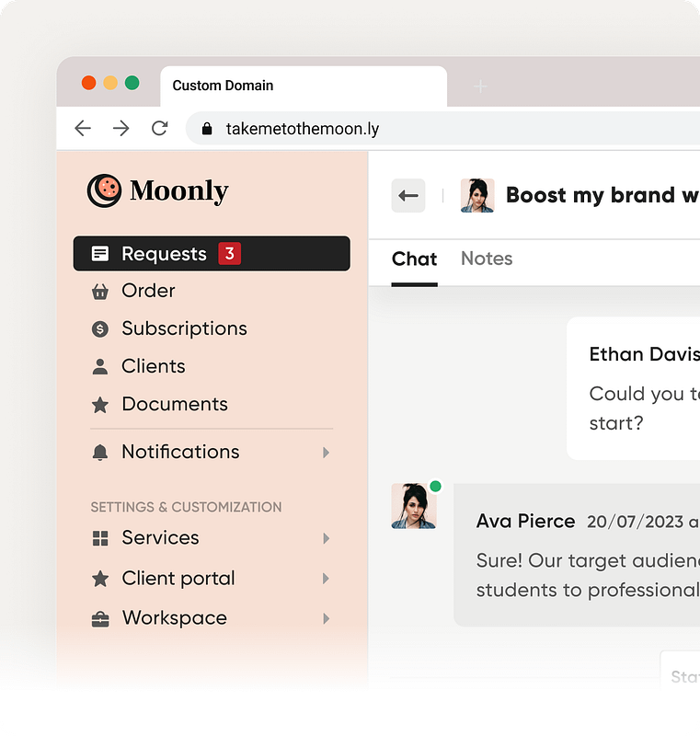Click Ava Pierce's reply message text
Image resolution: width=700 pixels, height=736 pixels.
click(x=588, y=576)
